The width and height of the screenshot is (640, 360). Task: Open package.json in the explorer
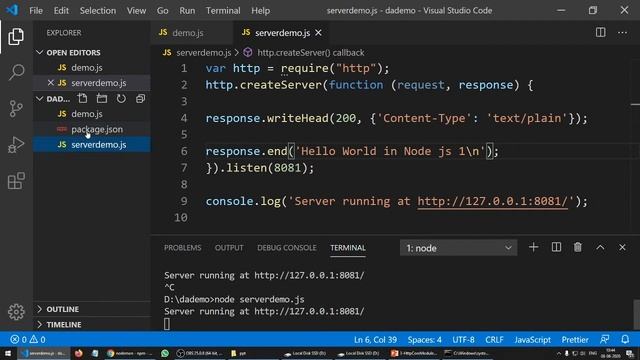point(92,129)
